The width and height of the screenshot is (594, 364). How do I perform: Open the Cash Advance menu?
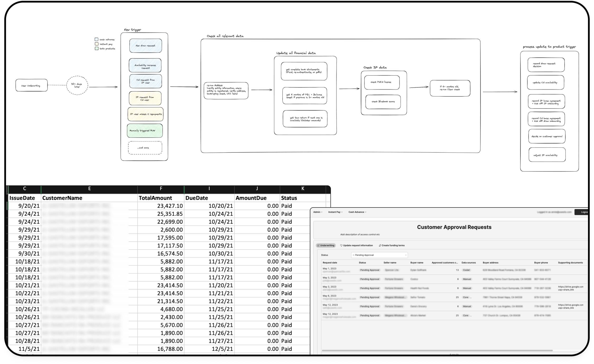(357, 212)
